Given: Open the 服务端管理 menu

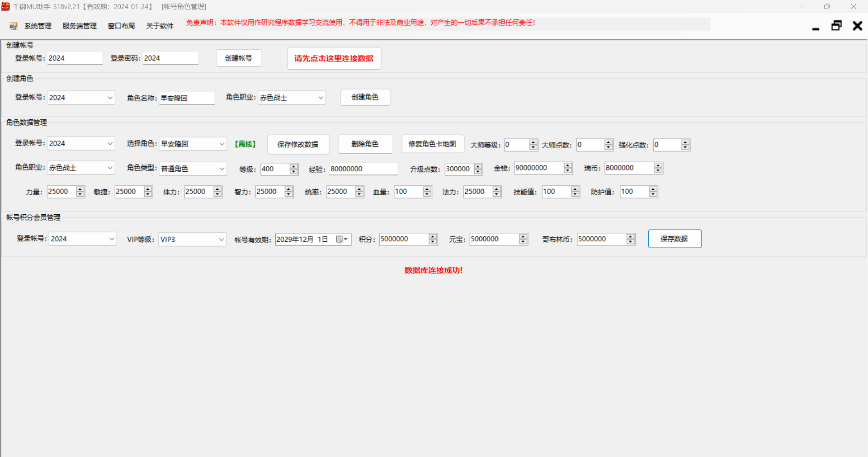Looking at the screenshot, I should tap(80, 26).
